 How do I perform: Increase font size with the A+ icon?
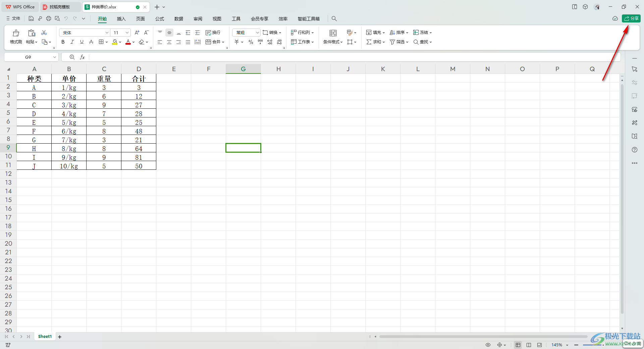[137, 33]
